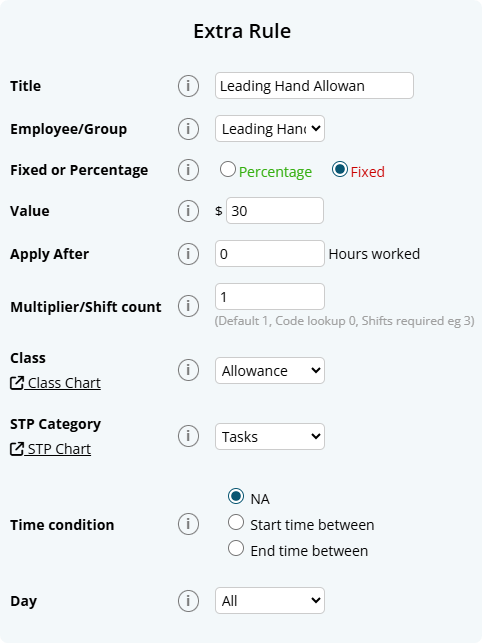Choose the Start time between option

pyautogui.click(x=236, y=522)
